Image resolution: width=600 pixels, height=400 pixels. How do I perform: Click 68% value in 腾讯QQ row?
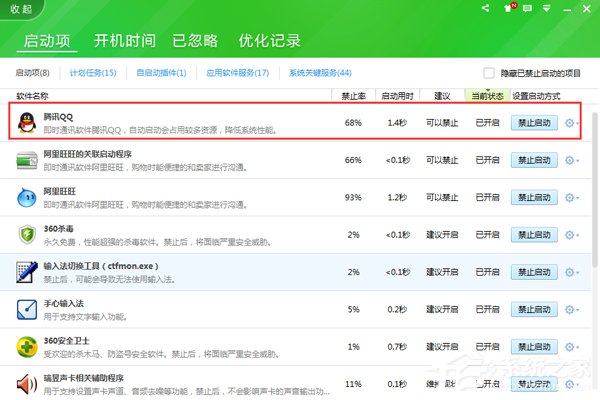353,123
